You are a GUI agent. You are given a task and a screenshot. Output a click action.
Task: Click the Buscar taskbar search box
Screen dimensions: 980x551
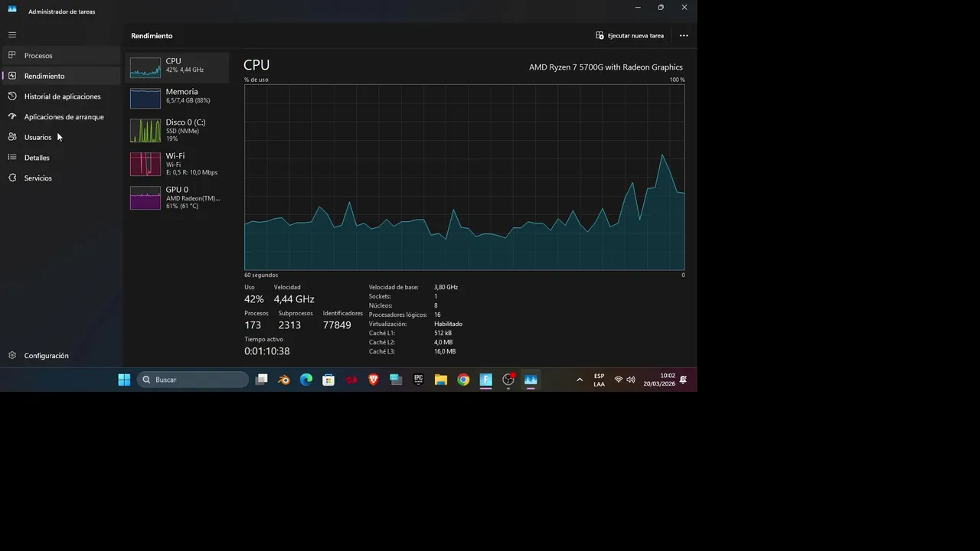(193, 380)
